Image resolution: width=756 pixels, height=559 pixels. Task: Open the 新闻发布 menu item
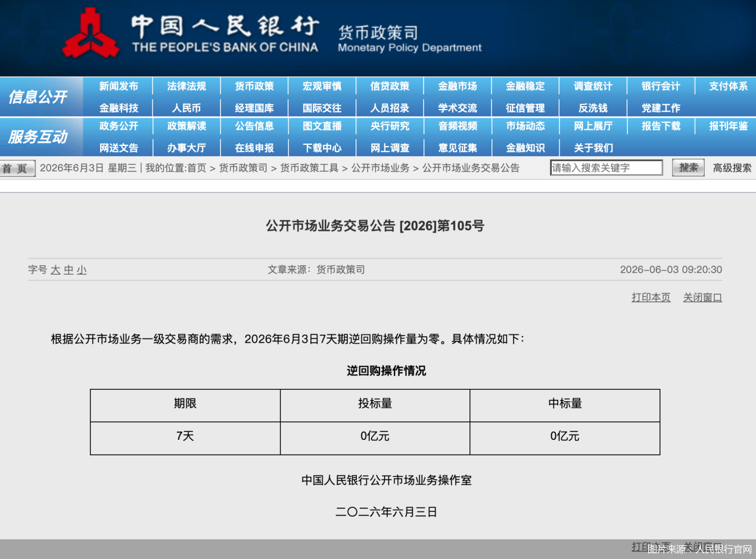click(x=119, y=86)
